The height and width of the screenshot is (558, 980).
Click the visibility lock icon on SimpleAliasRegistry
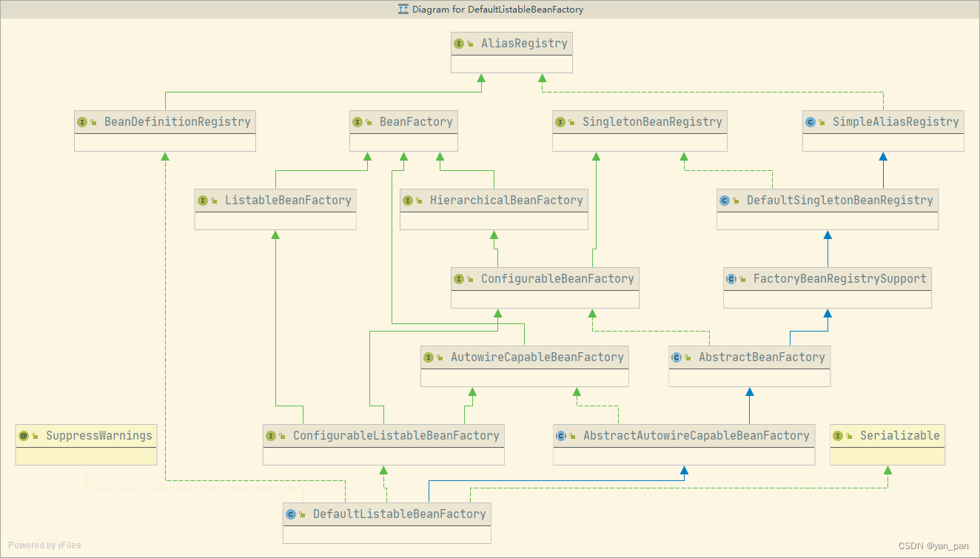[822, 123]
